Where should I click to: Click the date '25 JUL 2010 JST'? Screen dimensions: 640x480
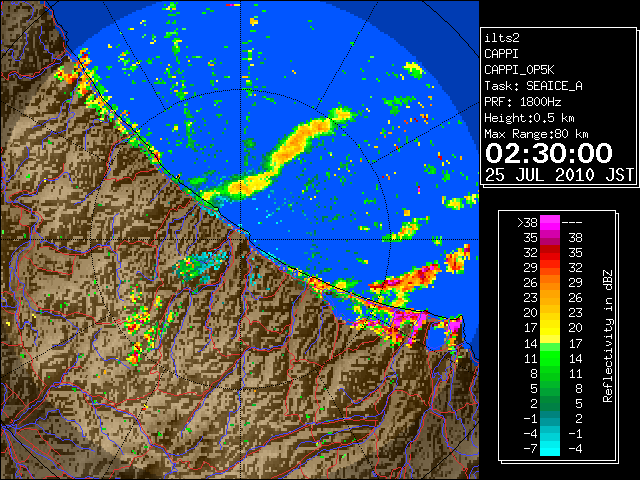pos(559,175)
